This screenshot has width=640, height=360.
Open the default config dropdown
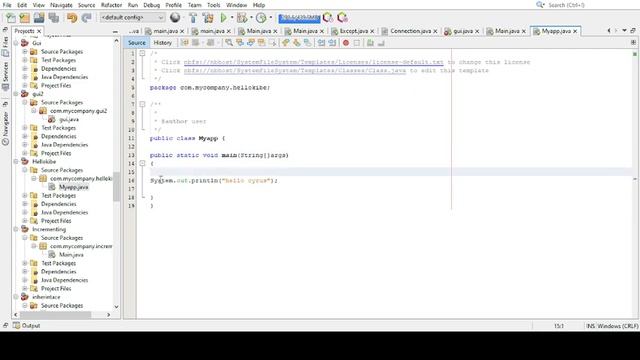132,18
